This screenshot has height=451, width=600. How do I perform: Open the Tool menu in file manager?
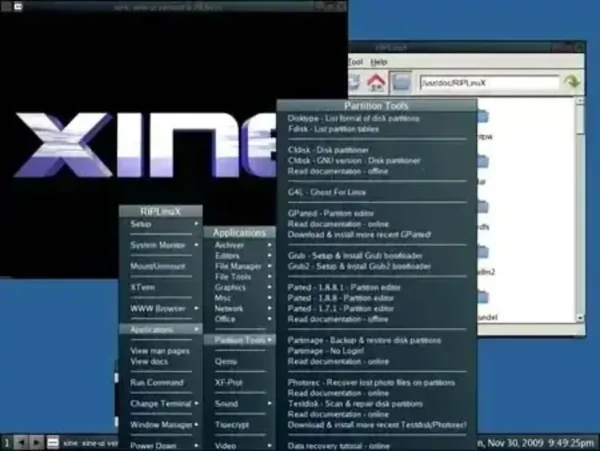355,62
